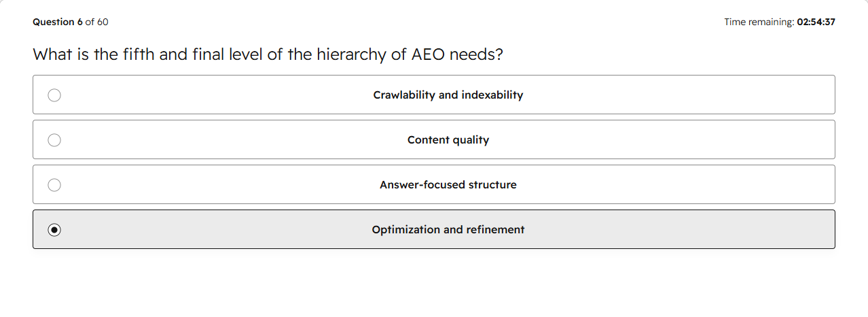Click the word refinement in selected option
The image size is (868, 317).
[496, 230]
